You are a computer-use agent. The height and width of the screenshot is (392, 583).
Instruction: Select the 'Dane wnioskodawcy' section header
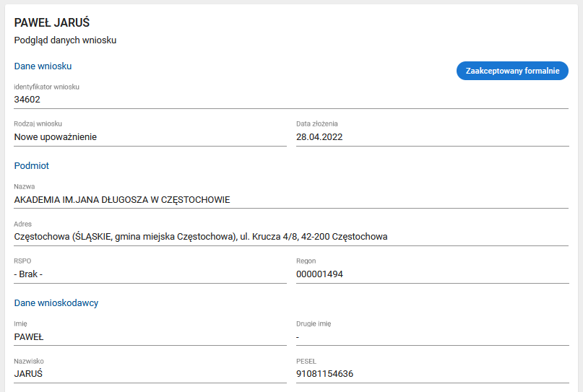tap(56, 303)
